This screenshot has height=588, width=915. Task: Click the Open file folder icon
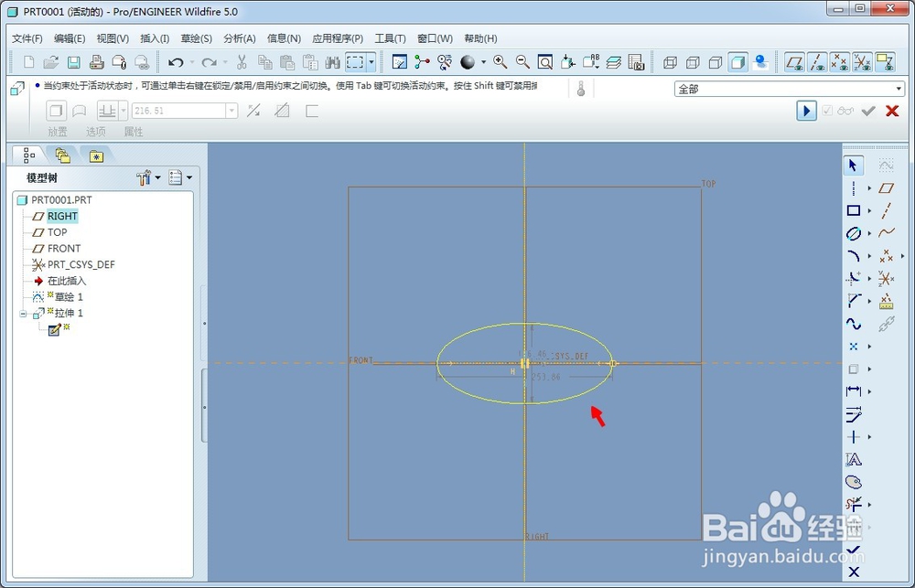50,62
